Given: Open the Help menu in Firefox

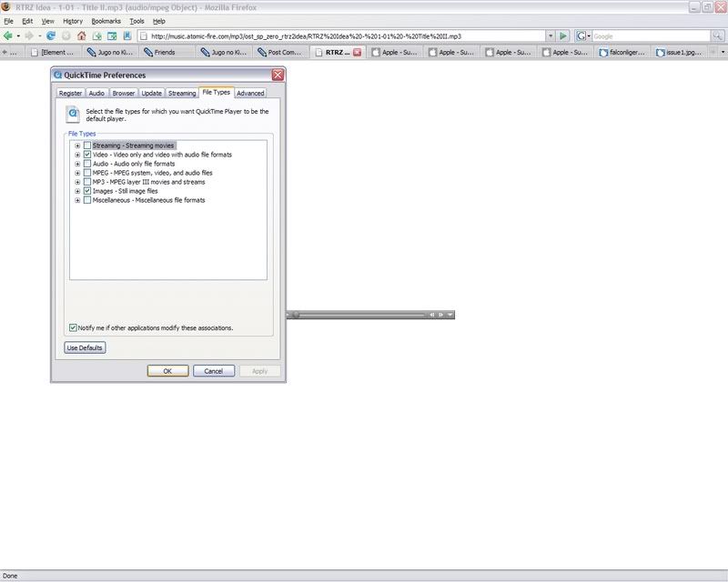Looking at the screenshot, I should point(158,21).
